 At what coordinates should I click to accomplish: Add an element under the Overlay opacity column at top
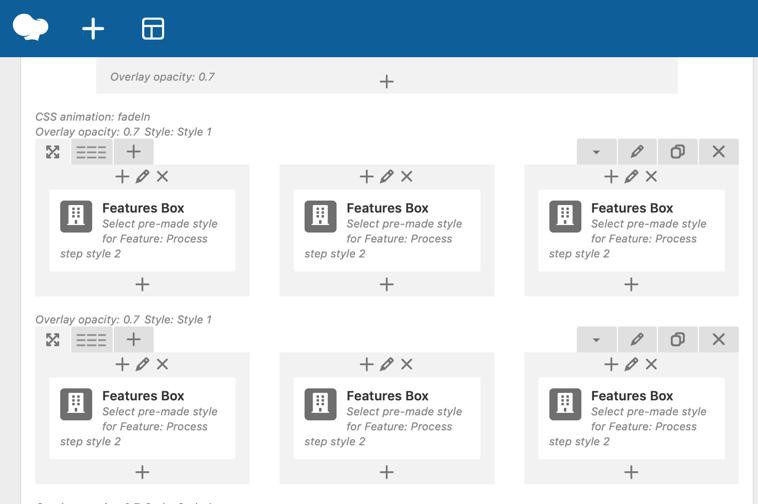point(387,82)
